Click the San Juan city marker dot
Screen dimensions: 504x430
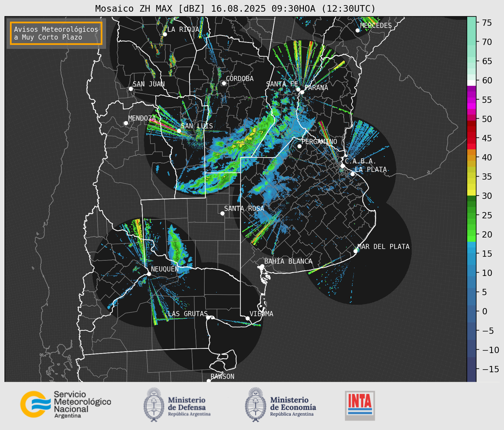131,89
